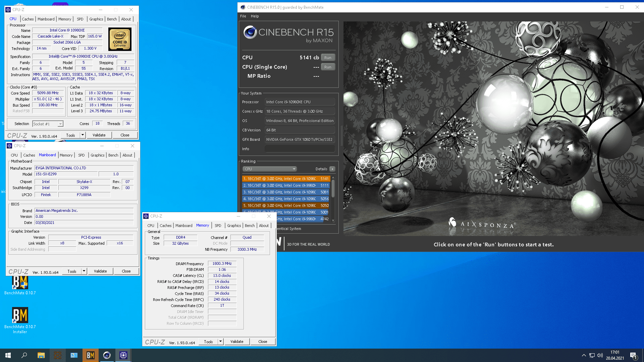The height and width of the screenshot is (362, 644).
Task: Click the Windows Start button
Action: [8, 355]
